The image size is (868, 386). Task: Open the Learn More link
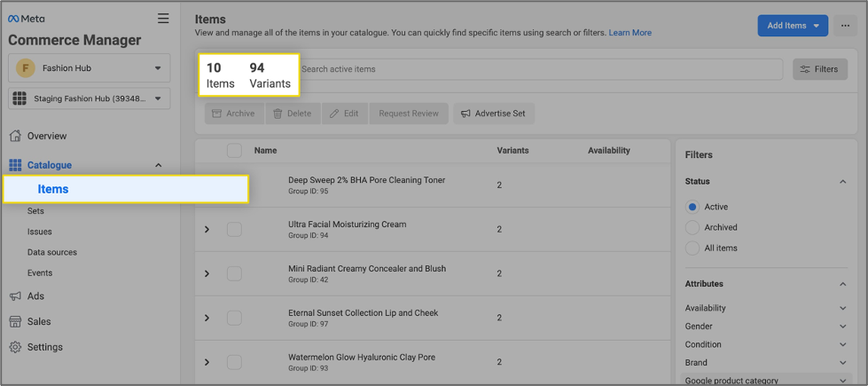coord(630,33)
